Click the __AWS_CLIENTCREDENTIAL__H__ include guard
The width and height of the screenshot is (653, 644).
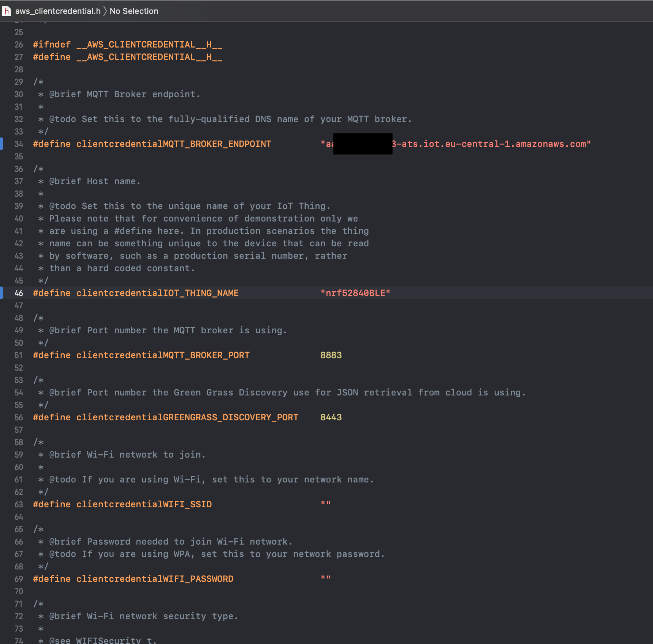(x=150, y=44)
